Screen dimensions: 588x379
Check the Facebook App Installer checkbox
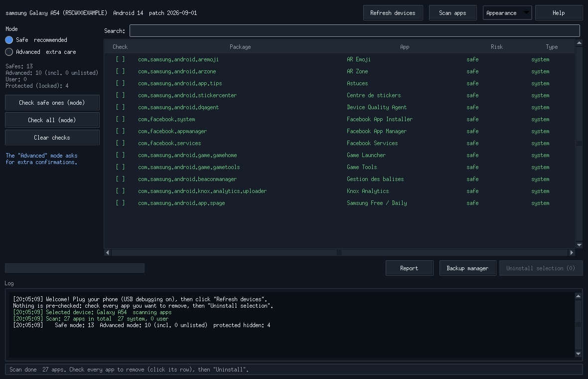pyautogui.click(x=120, y=119)
